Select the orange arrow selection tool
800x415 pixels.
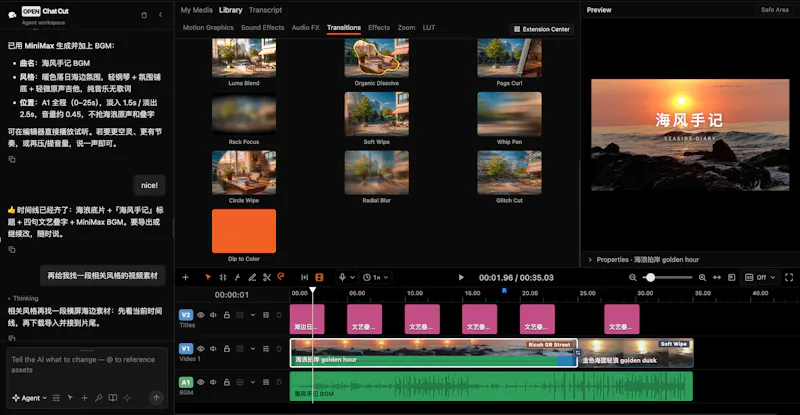208,277
